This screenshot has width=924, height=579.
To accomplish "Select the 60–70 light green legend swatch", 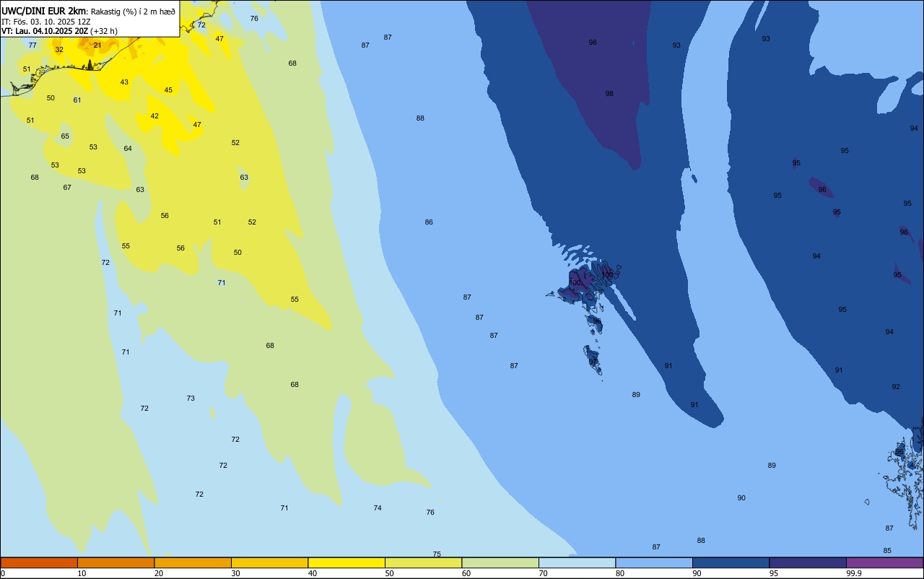I will (500, 562).
